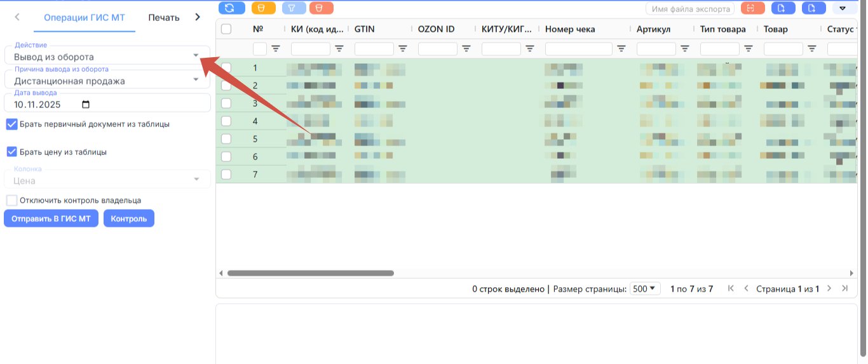The height and width of the screenshot is (364, 868).
Task: Click the red scan-code icon beside export field
Action: (x=752, y=8)
